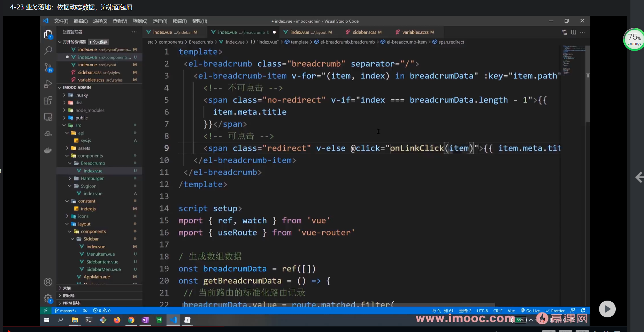The image size is (644, 332).
Task: Open the Search view in activity bar
Action: tap(48, 50)
